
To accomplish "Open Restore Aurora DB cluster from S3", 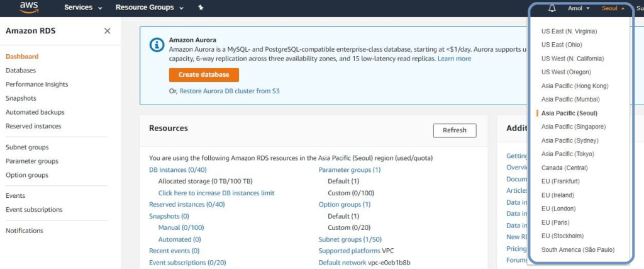I will tap(230, 91).
